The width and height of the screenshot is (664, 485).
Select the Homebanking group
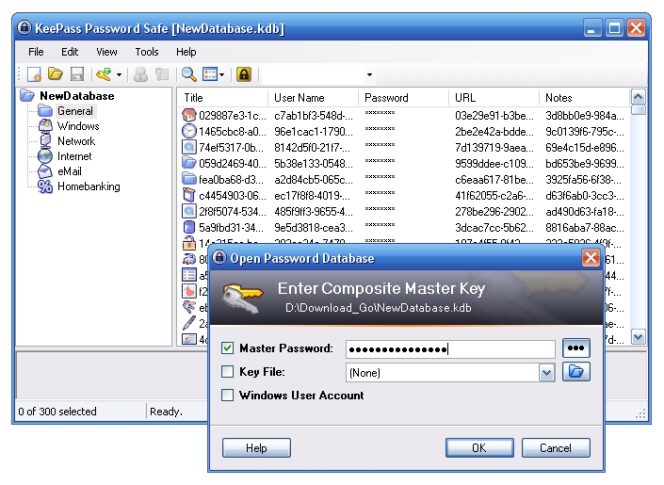pos(89,186)
